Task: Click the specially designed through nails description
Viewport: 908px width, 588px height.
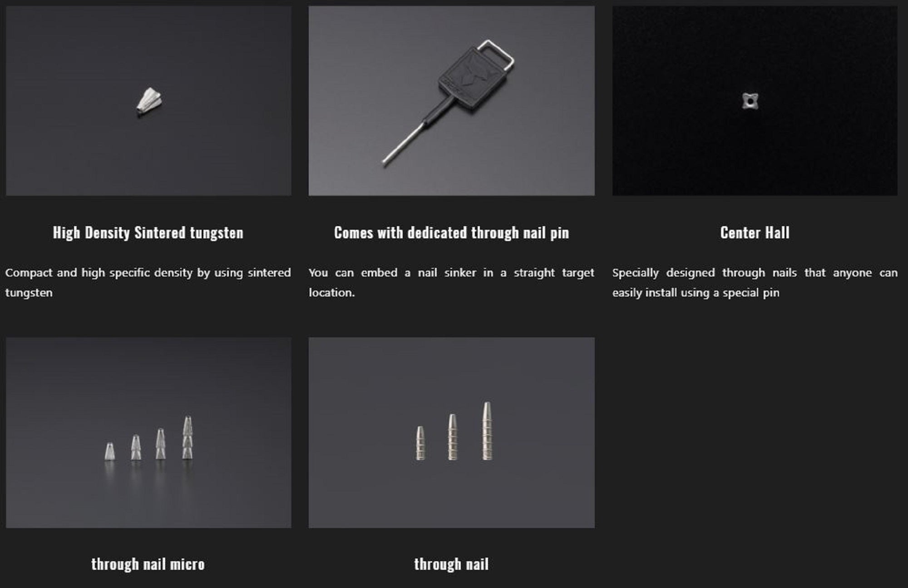Action: tap(755, 282)
